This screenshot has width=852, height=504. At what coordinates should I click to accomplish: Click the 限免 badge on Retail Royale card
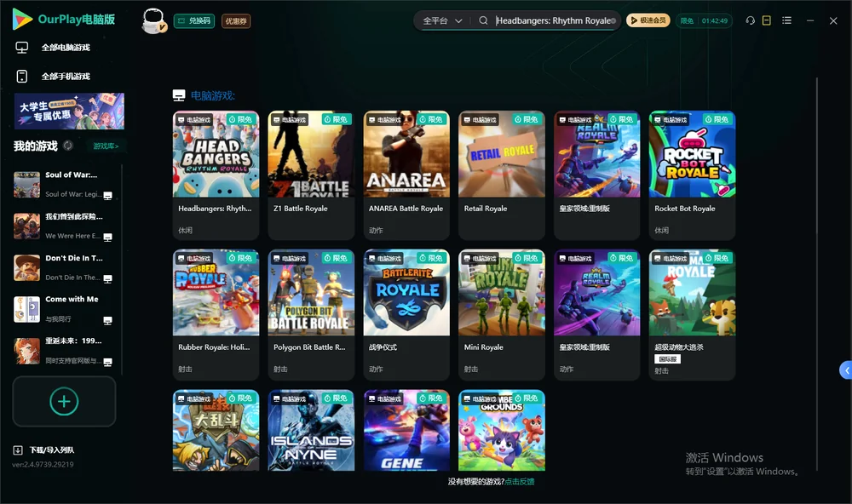527,119
